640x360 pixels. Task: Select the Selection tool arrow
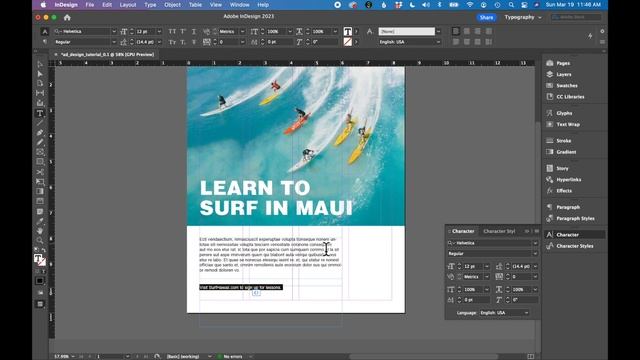tap(40, 64)
